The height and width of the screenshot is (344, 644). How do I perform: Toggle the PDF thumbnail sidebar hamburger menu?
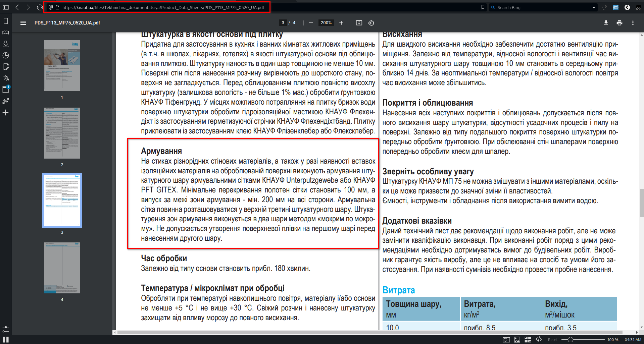click(23, 23)
